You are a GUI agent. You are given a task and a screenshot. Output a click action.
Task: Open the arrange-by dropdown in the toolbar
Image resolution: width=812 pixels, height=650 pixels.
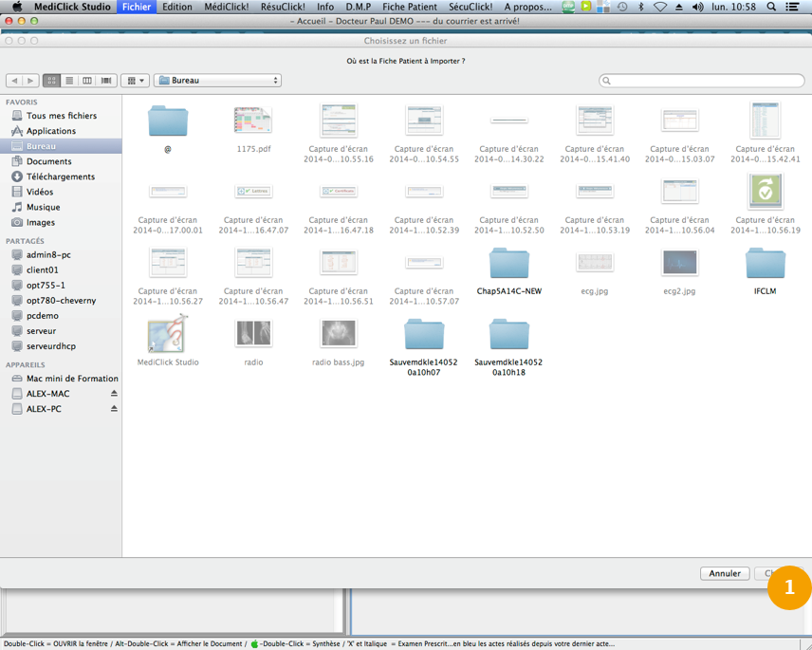tap(136, 81)
